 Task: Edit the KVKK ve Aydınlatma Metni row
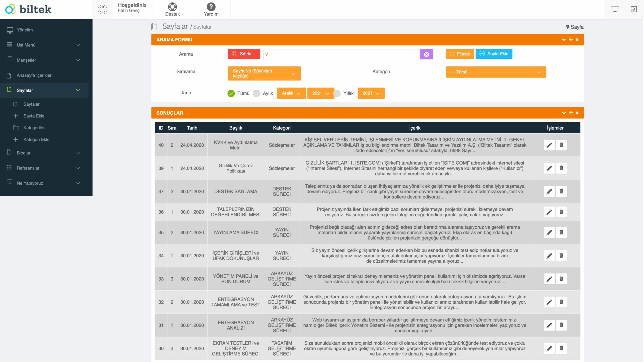(549, 145)
